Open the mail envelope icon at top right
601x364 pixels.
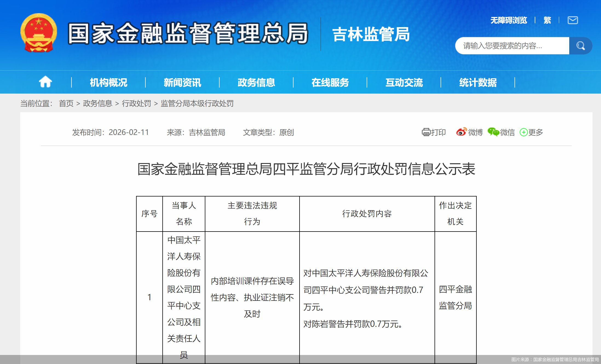pos(572,20)
